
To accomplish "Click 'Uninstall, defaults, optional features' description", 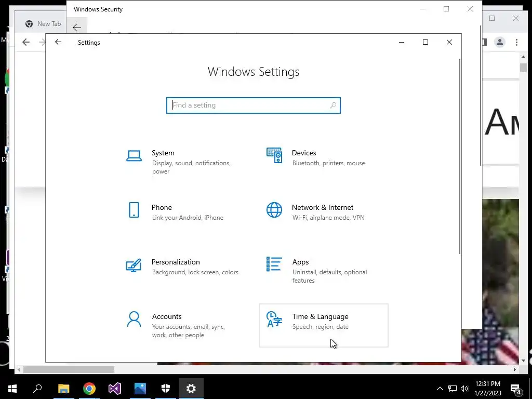I will coord(330,276).
